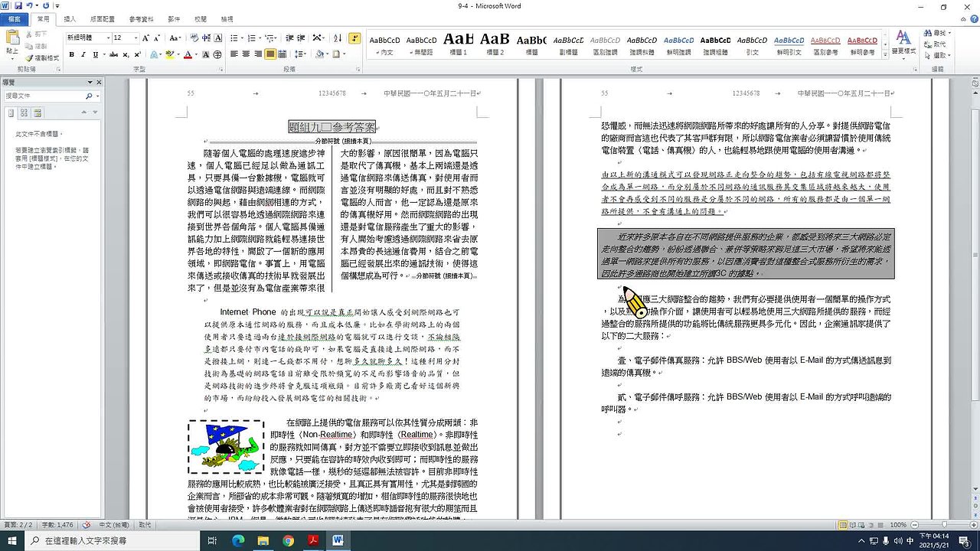Switch to the 插入 (Insert) tab
Viewport: 980px width, 551px height.
(x=70, y=18)
